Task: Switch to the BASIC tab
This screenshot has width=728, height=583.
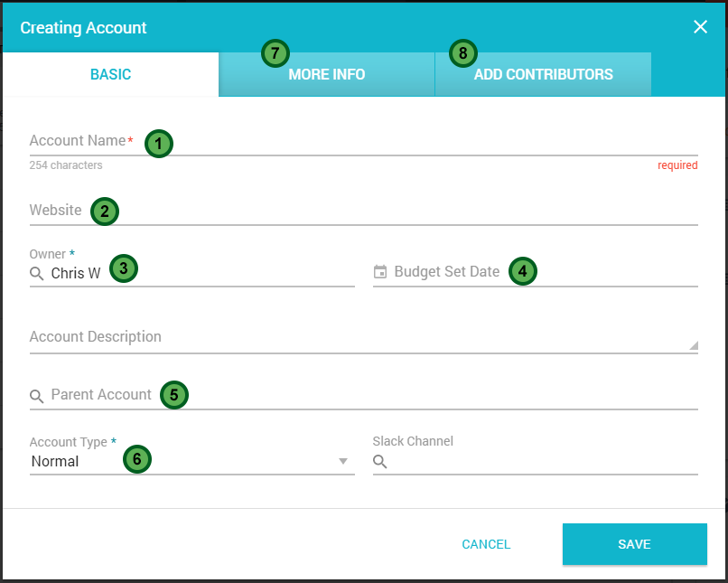Action: coord(110,74)
